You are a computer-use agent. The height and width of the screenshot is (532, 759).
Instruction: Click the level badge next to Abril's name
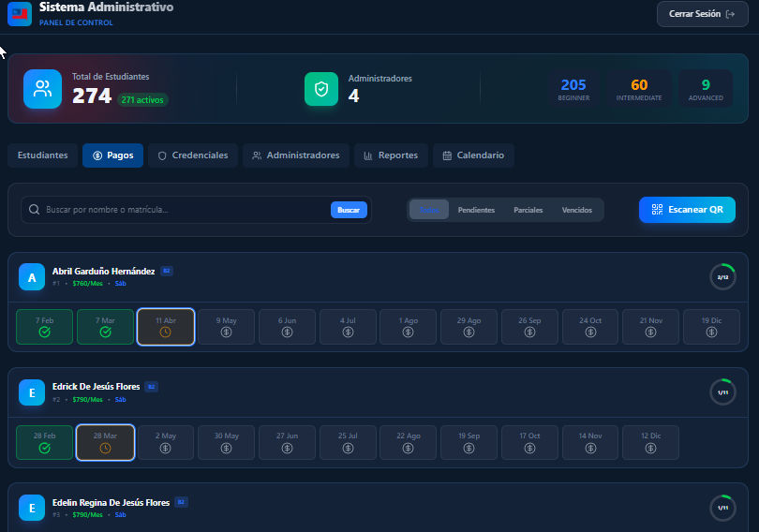[x=167, y=271]
